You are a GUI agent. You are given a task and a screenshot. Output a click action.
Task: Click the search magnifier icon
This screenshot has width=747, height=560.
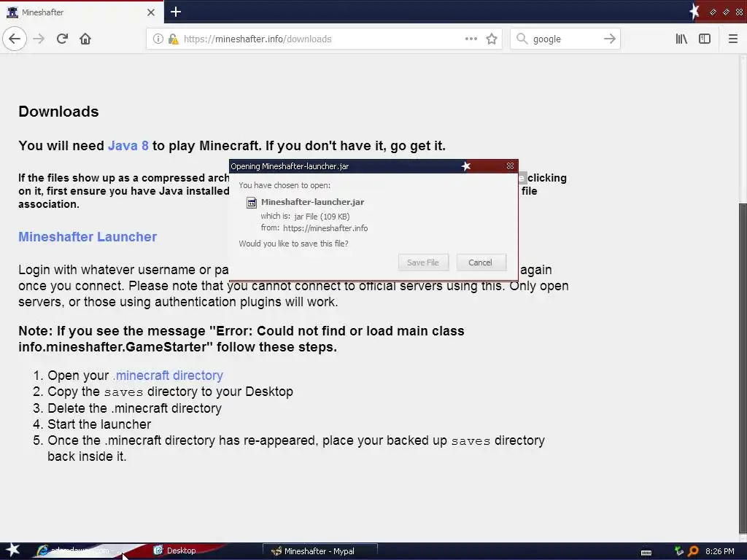[522, 39]
